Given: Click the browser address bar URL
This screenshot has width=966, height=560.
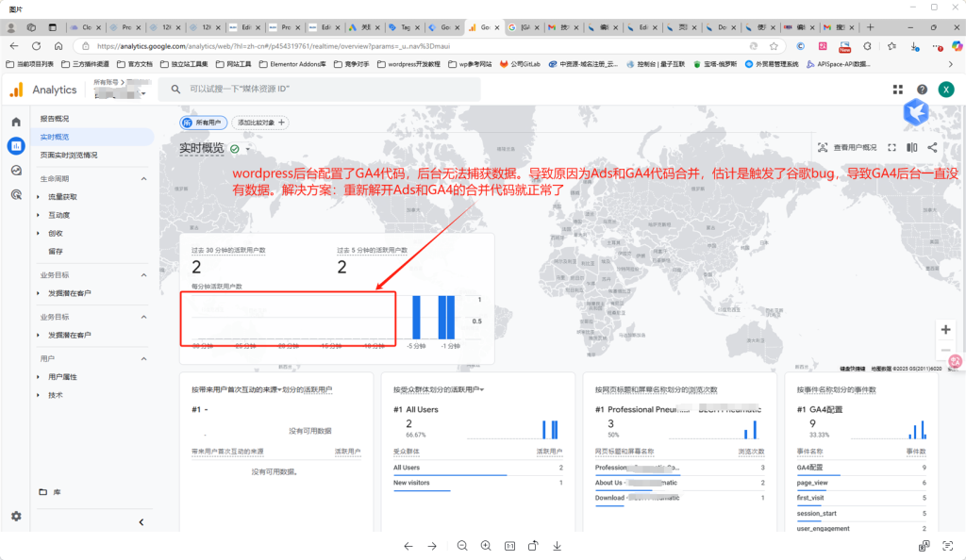Looking at the screenshot, I should [x=274, y=46].
